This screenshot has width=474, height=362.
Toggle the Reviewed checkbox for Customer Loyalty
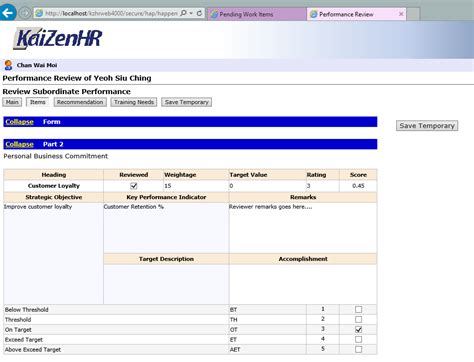tap(134, 186)
